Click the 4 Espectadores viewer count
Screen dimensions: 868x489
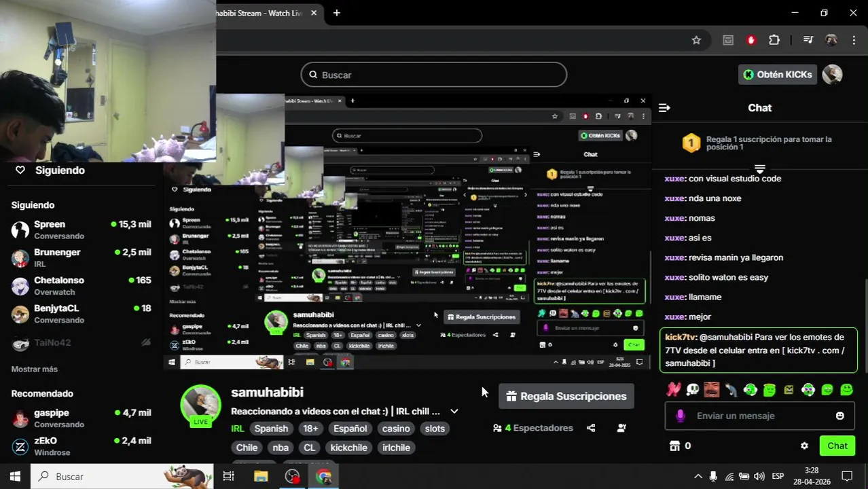533,428
